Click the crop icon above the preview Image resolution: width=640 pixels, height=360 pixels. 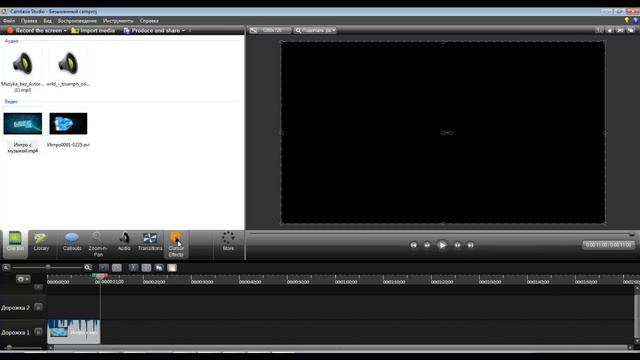[599, 30]
